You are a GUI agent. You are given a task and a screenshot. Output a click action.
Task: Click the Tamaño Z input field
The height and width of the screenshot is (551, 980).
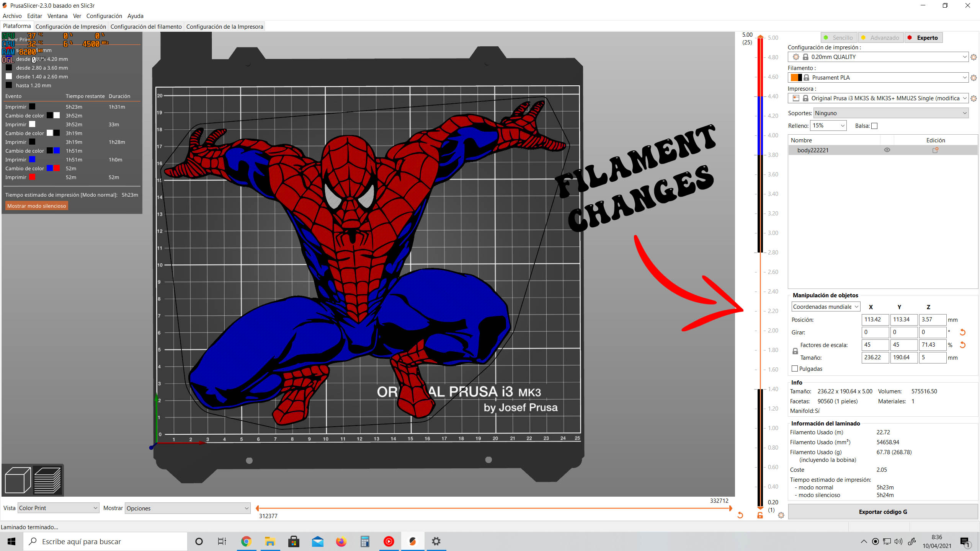(x=933, y=357)
